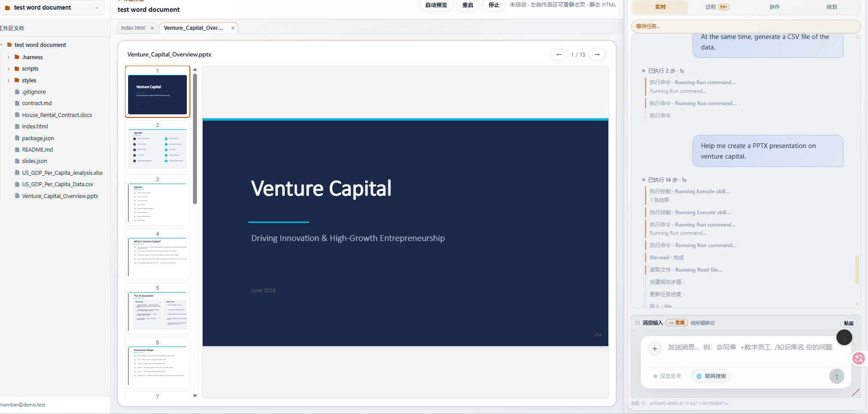Viewport: 868px width, 414px height.
Task: Click the 停止 stop button
Action: pyautogui.click(x=494, y=5)
